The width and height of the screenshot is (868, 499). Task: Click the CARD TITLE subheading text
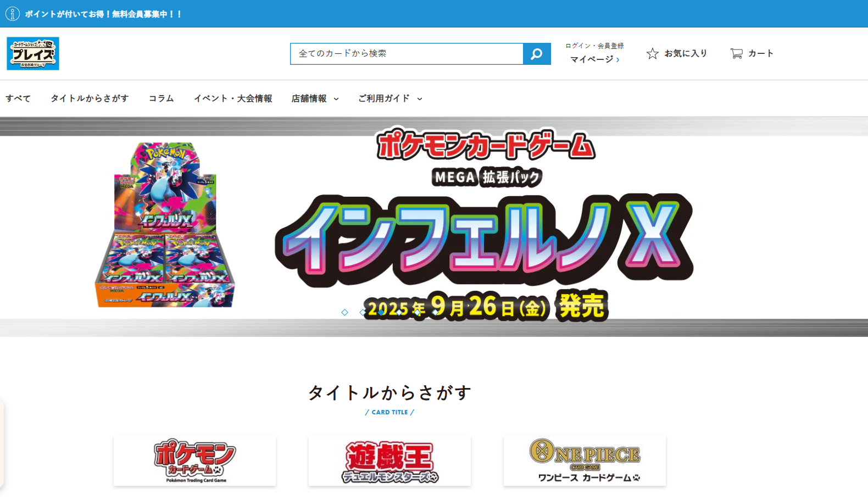click(390, 412)
